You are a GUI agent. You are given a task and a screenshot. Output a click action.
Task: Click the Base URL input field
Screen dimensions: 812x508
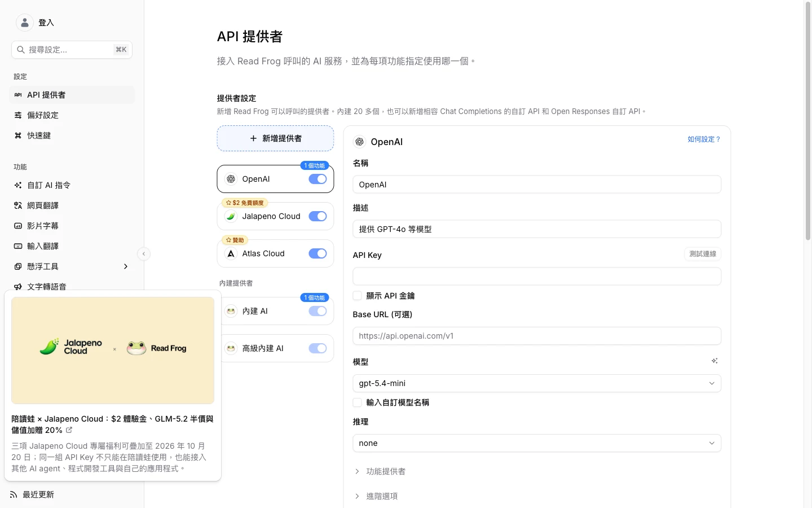coord(537,336)
